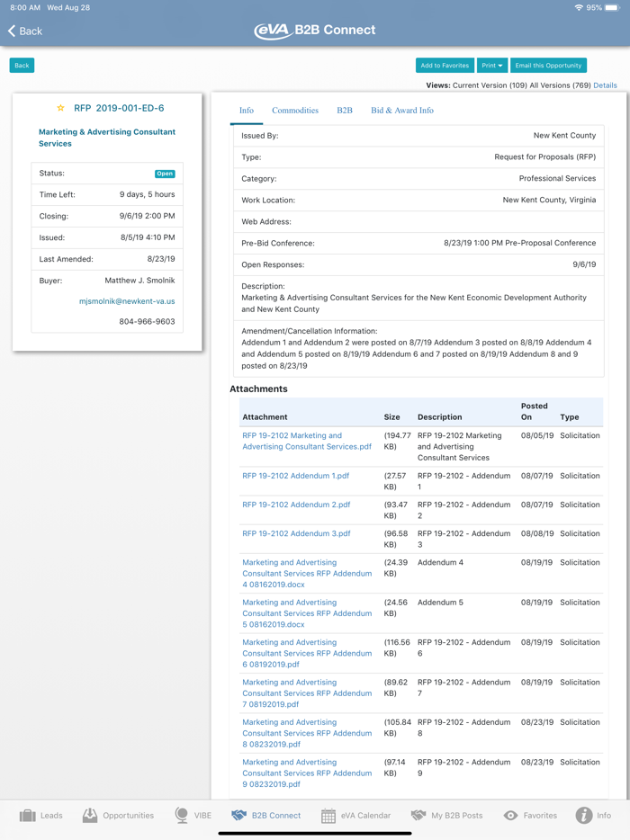Image resolution: width=630 pixels, height=840 pixels.
Task: Open Addendum 4 08162019.docx attachment
Action: (x=307, y=573)
